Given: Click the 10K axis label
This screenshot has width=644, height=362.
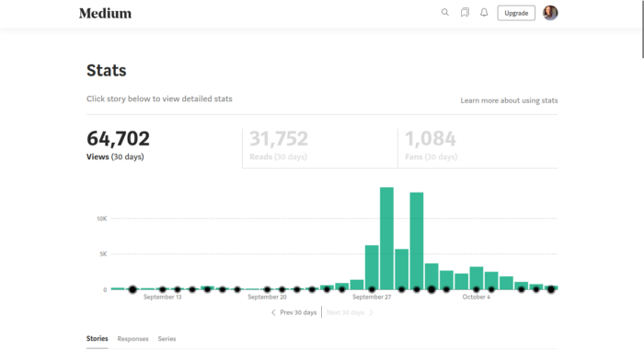Looking at the screenshot, I should pyautogui.click(x=102, y=219).
